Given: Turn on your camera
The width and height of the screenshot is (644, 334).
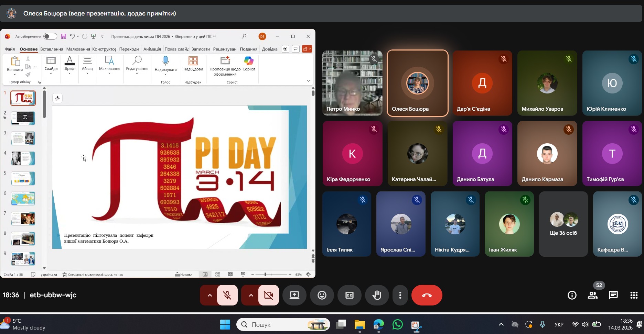Looking at the screenshot, I should (268, 295).
